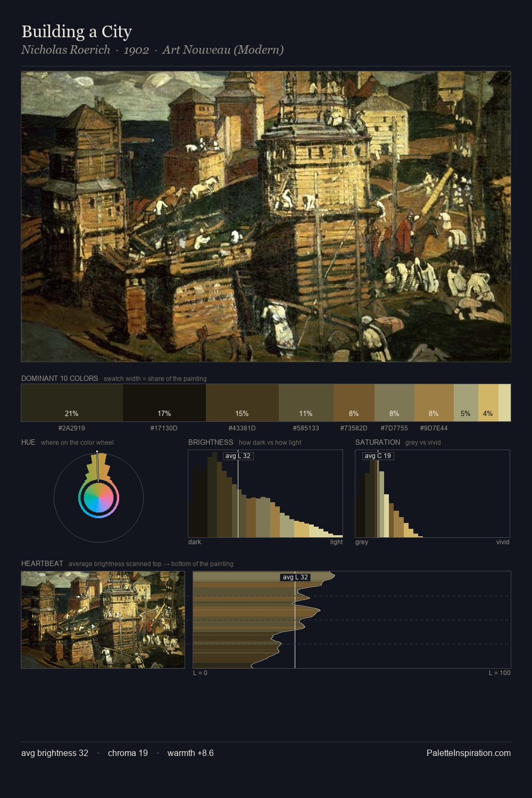The width and height of the screenshot is (532, 798).
Task: Click the brightness histogram chart
Action: [x=265, y=494]
